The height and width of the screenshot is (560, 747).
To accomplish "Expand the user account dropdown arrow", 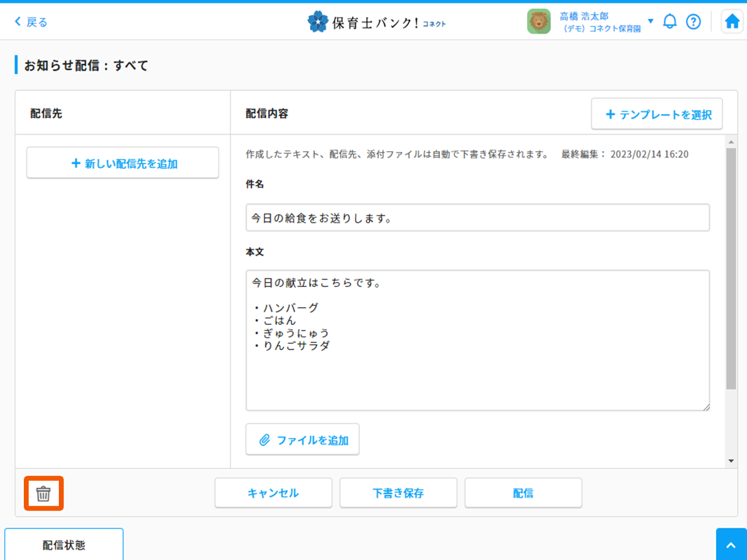I will 650,21.
